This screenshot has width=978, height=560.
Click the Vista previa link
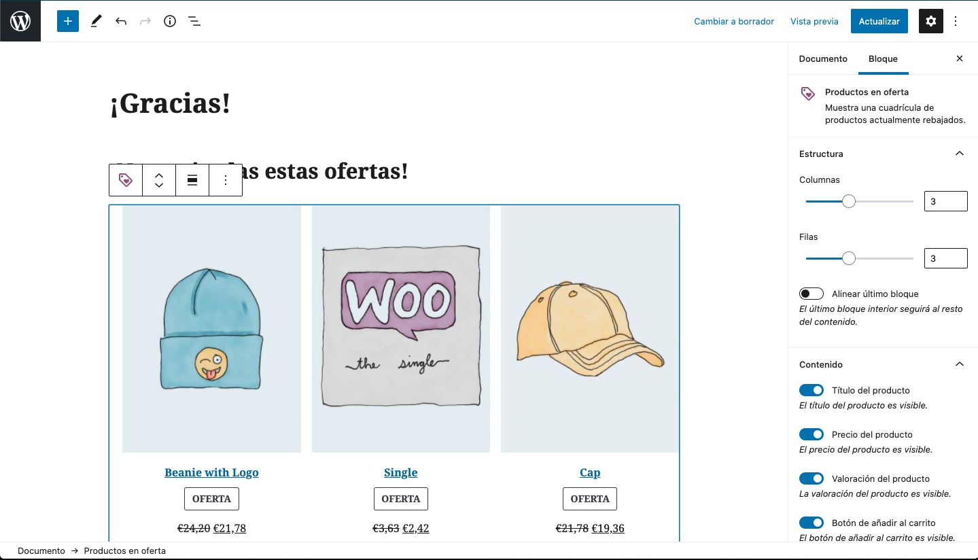[814, 21]
